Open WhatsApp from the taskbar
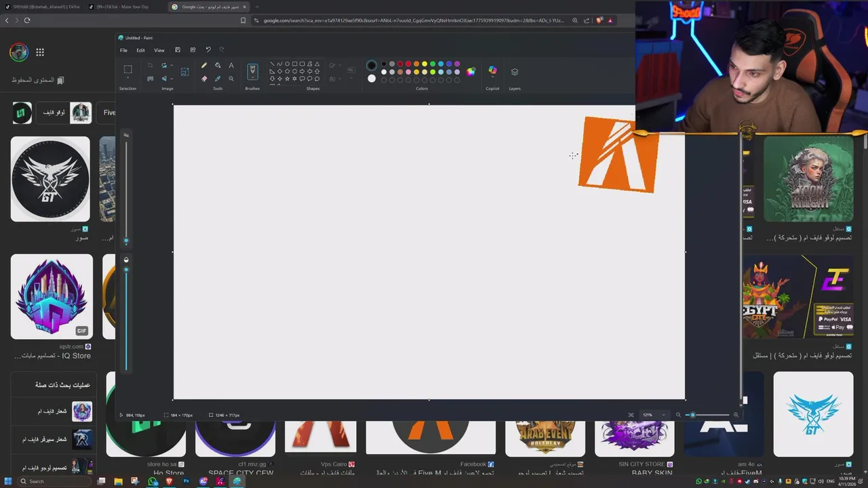The width and height of the screenshot is (868, 488). click(x=152, y=481)
